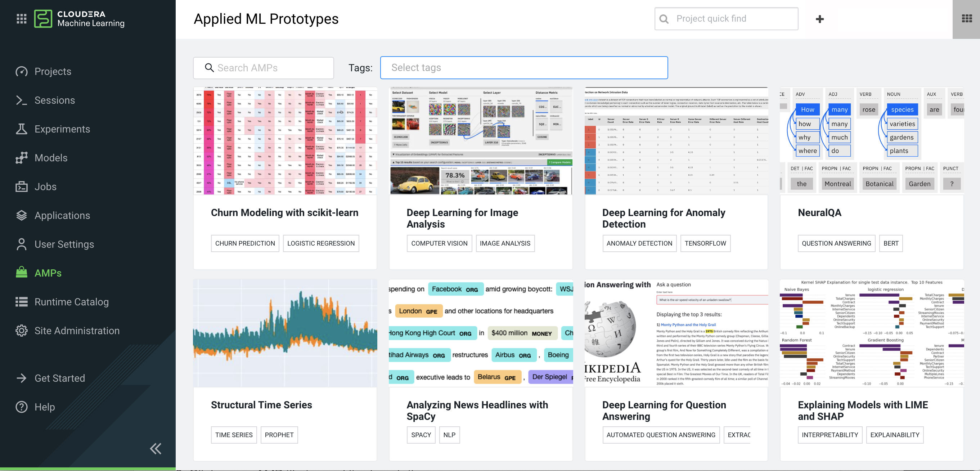Focus the Search AMPs text field
The image size is (980, 471).
(x=264, y=68)
